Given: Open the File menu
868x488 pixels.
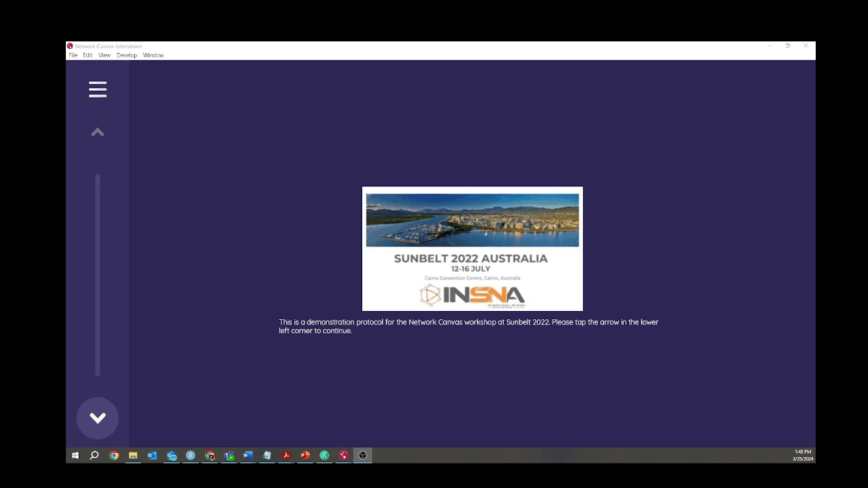Looking at the screenshot, I should click(73, 56).
